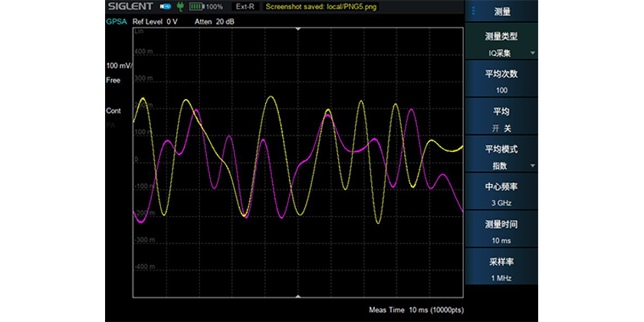Click the GPSA mode label
Screen dimensions: 644x322
click(x=116, y=21)
